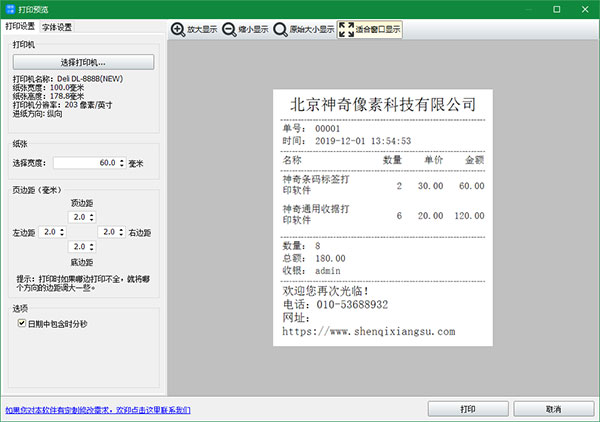This screenshot has width=600, height=422.
Task: Click the zoom out (缩小显示) magnifier icon
Action: 229,29
